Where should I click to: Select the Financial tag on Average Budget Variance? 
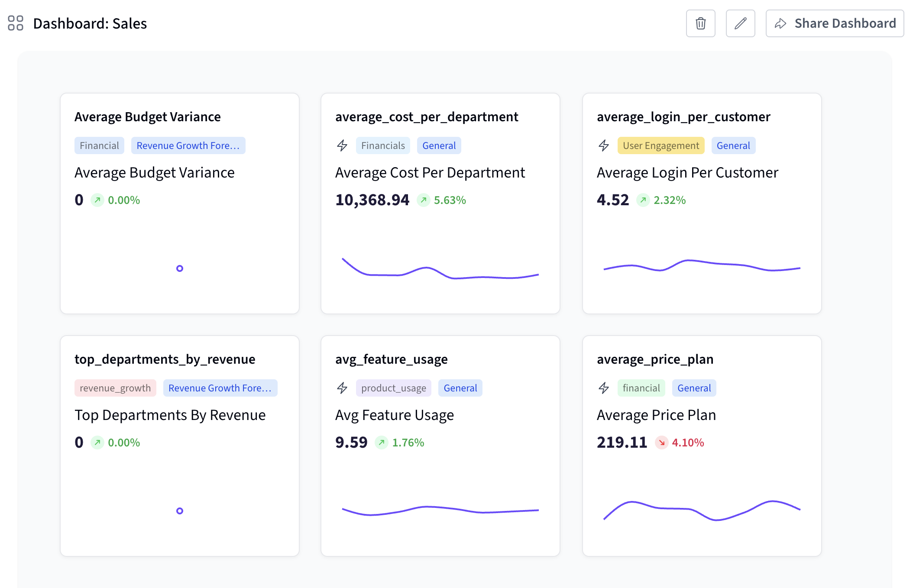[x=99, y=145]
